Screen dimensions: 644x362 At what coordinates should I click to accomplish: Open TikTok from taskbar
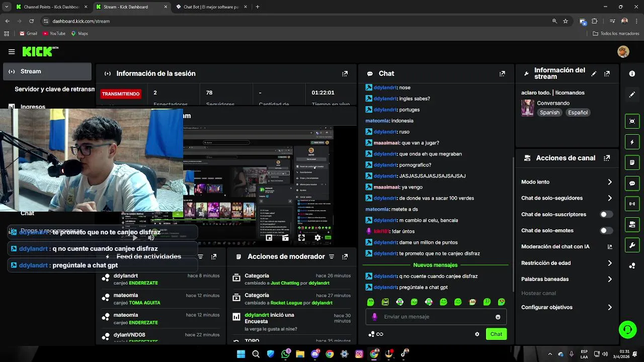tap(404, 354)
